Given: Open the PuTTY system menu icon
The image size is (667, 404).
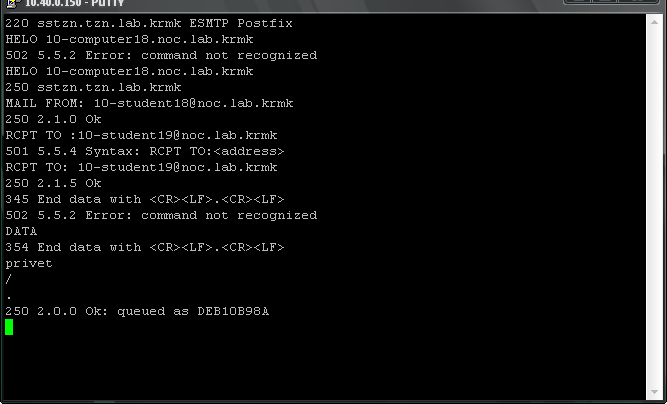Looking at the screenshot, I should click(13, 3).
